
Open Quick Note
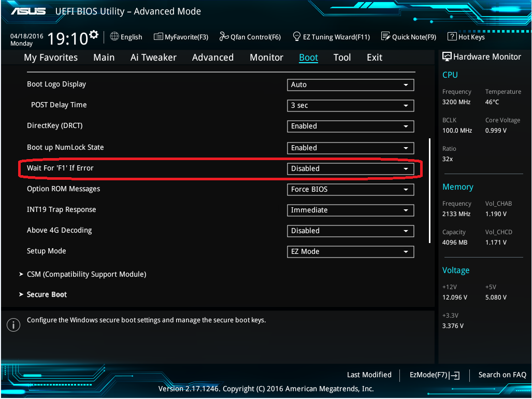point(408,36)
